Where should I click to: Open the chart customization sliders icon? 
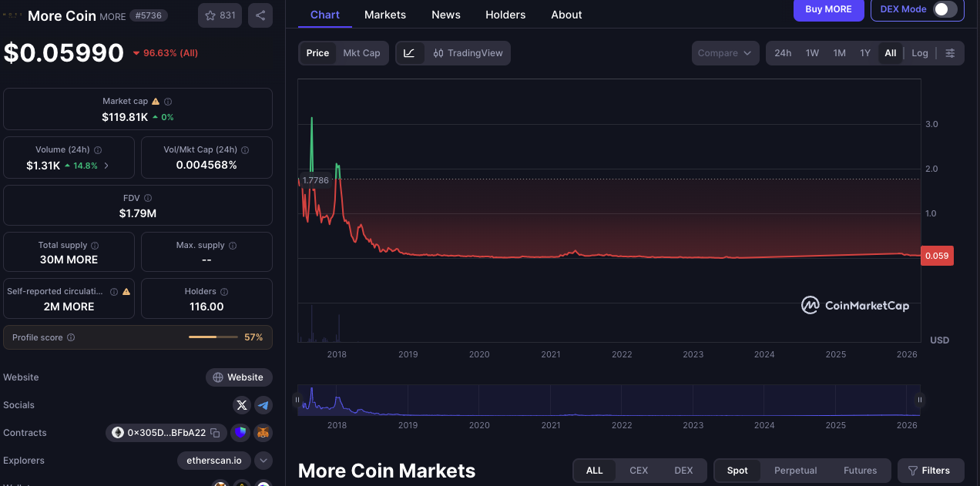coord(950,53)
